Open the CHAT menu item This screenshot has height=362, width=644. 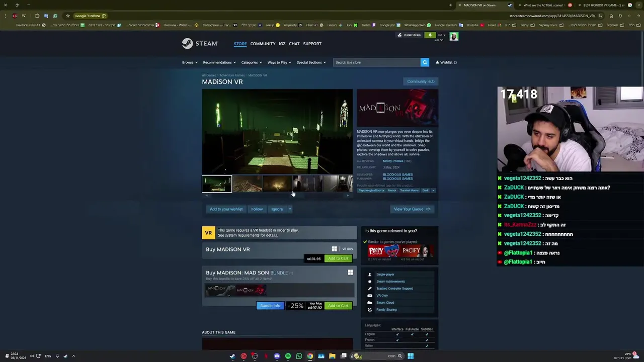294,44
